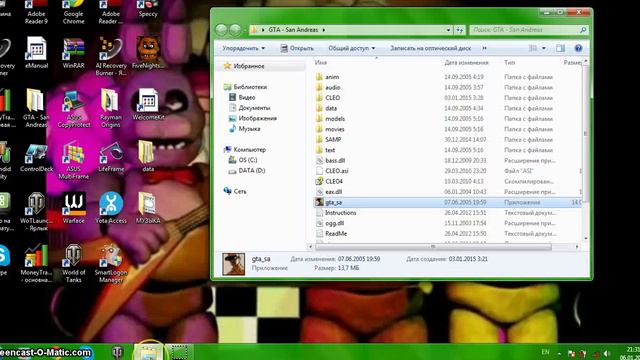The image size is (640, 360).
Task: Open Rayman Origins desktop shortcut
Action: click(x=111, y=108)
